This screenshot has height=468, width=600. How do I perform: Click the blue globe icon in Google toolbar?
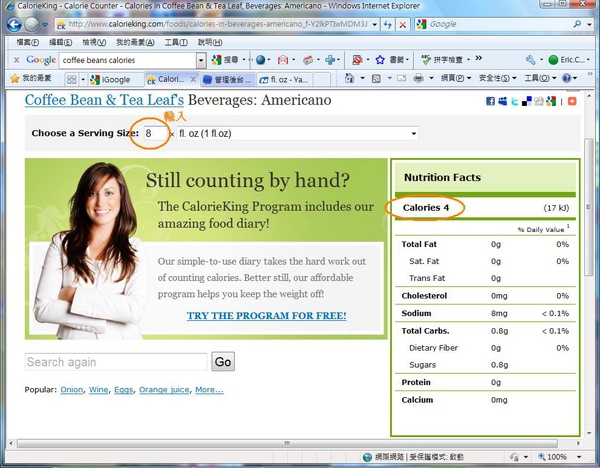pyautogui.click(x=261, y=60)
